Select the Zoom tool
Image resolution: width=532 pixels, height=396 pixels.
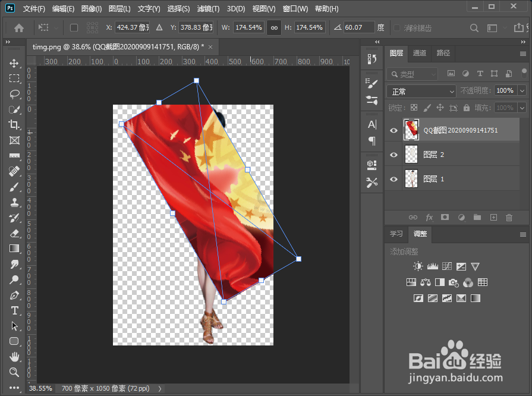click(14, 372)
